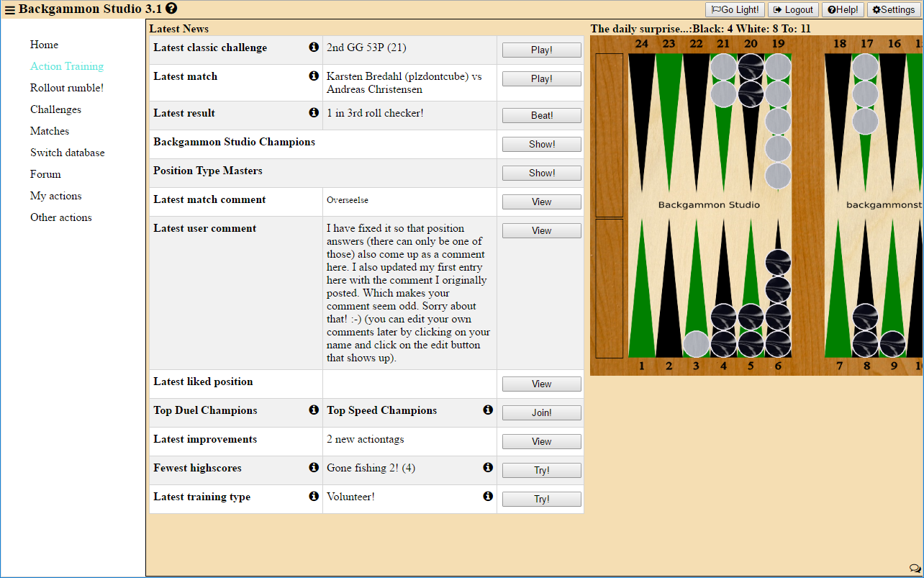
Task: Click the white checker on point 3
Action: (x=696, y=344)
